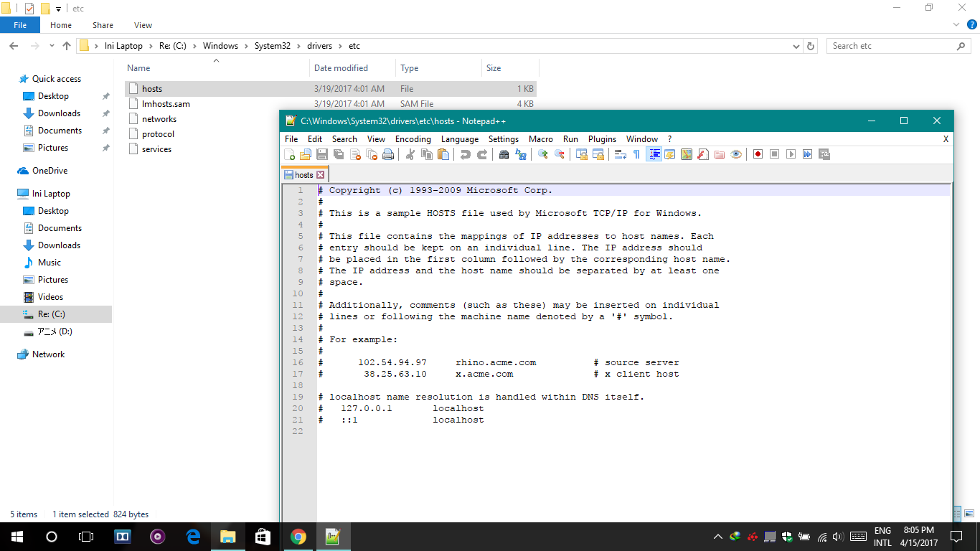980x551 pixels.
Task: Click the Search etc box
Action: (x=899, y=46)
